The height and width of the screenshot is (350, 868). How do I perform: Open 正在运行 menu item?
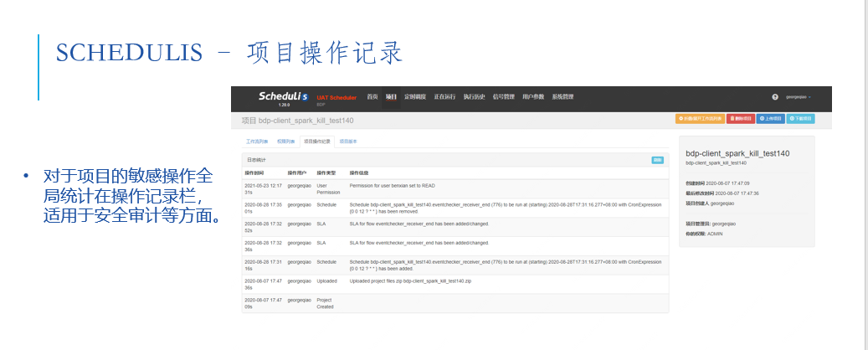tap(444, 97)
